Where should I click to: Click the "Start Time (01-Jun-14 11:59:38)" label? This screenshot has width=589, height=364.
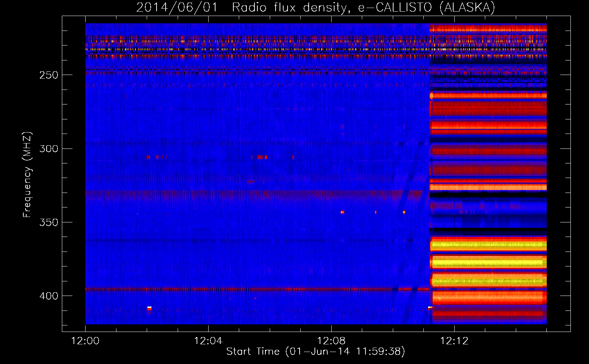click(316, 352)
